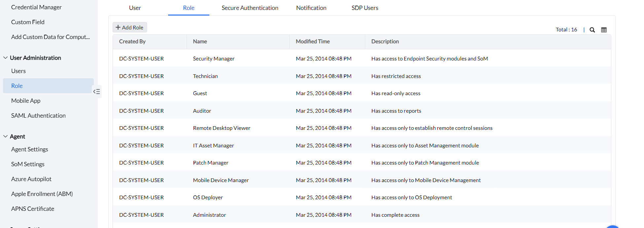Open Users in the sidebar
Viewport: 644px width, 228px height.
18,71
